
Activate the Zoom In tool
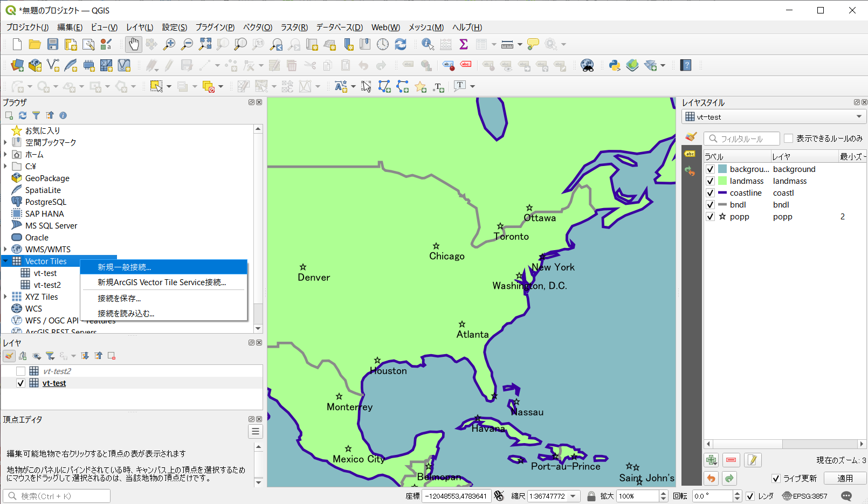click(169, 44)
